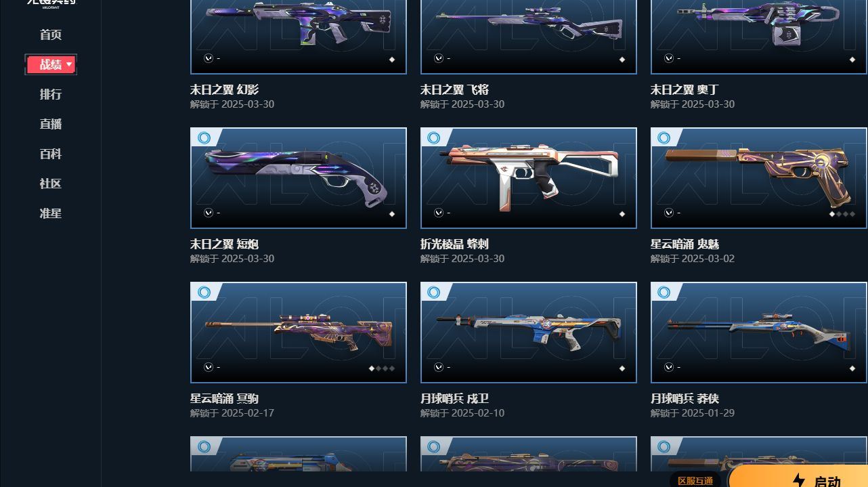Click the 区服互通 button
Viewport: 868px width, 487px height.
click(x=695, y=480)
